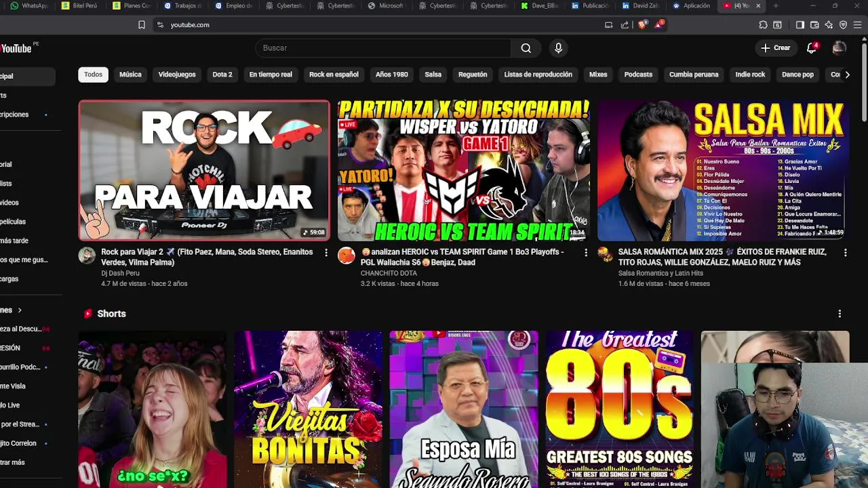Close the active YouTube tab
Screen dimensions: 868x488
(758, 6)
